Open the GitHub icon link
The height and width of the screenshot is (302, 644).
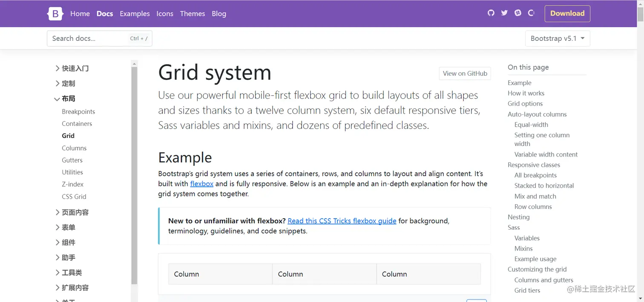[x=491, y=13]
